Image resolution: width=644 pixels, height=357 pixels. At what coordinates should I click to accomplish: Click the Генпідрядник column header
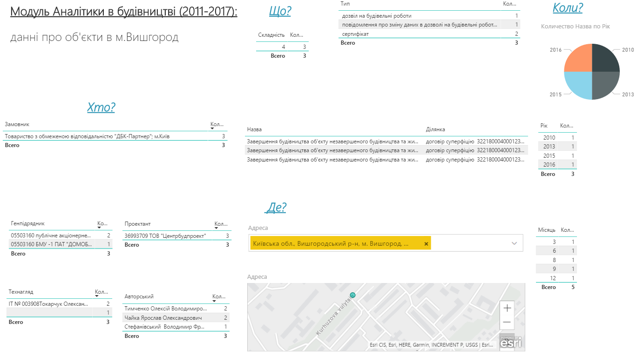(x=28, y=224)
